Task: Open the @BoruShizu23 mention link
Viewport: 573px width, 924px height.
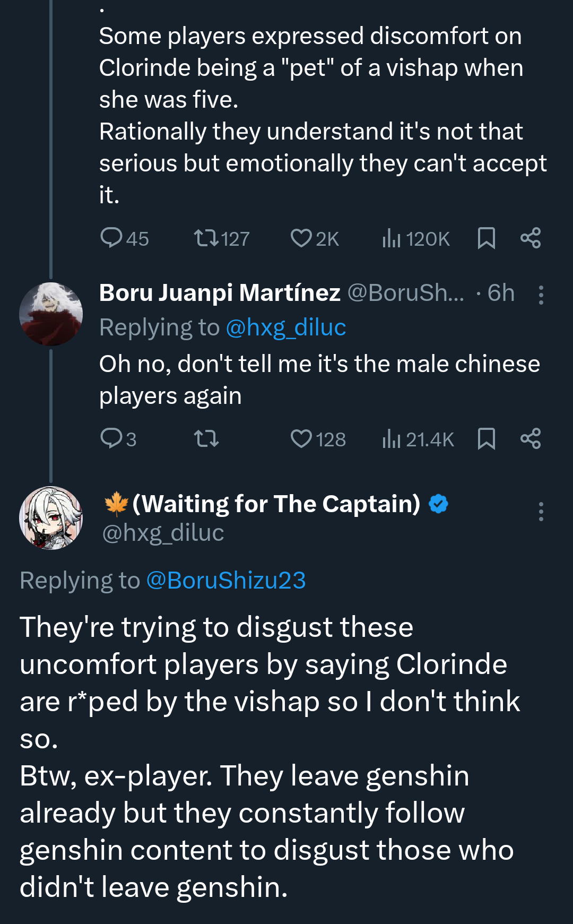Action: pos(225,580)
